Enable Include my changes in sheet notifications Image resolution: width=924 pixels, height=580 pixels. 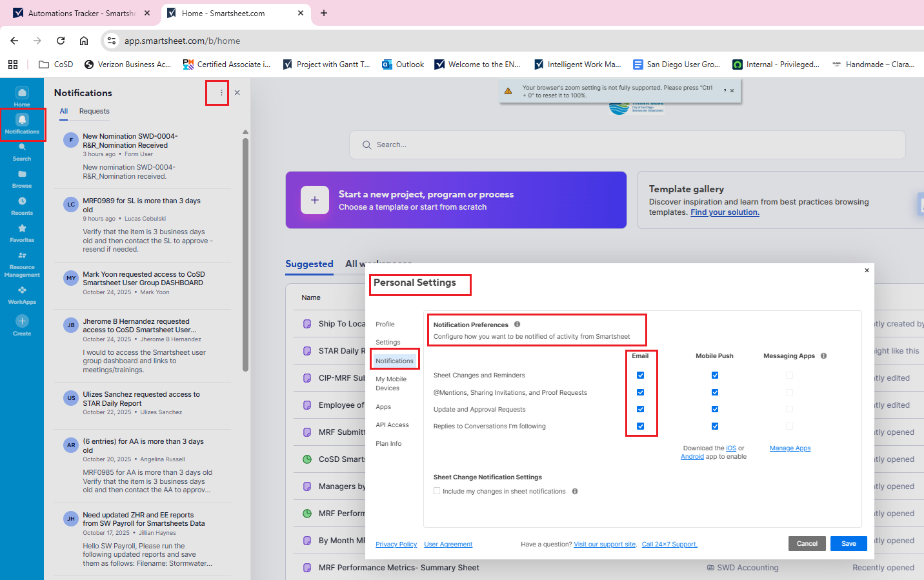[x=437, y=491]
